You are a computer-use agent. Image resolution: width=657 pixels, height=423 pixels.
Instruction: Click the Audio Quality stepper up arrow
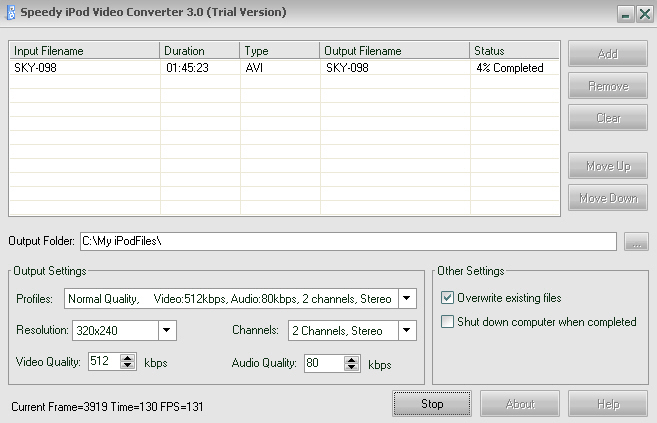[x=352, y=360]
